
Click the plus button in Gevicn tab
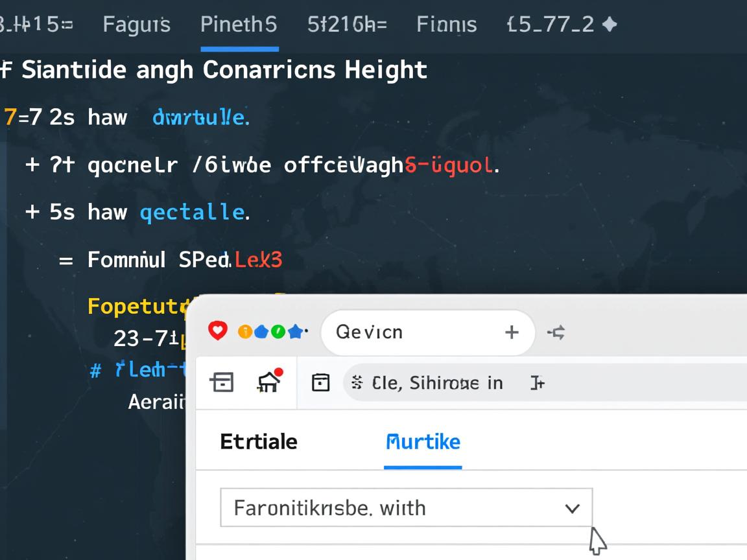(x=512, y=332)
